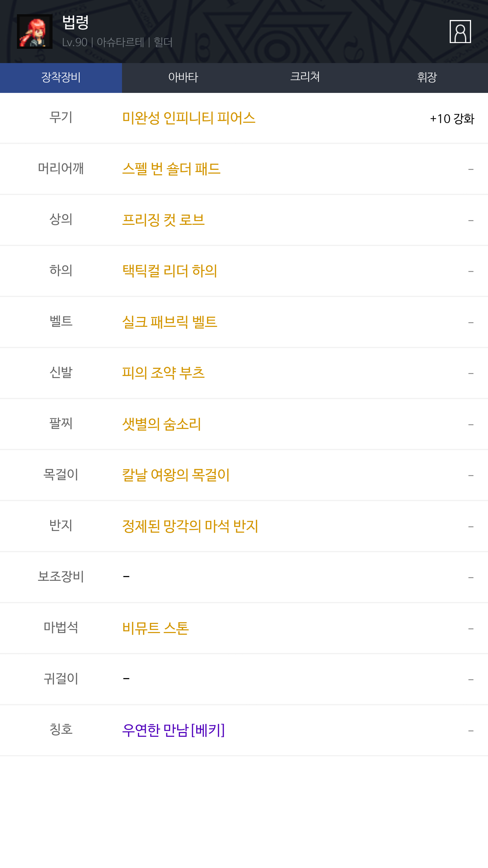View bracelet 샛별의 숨소리
Viewport: 488px width, 868px height.
(x=161, y=424)
